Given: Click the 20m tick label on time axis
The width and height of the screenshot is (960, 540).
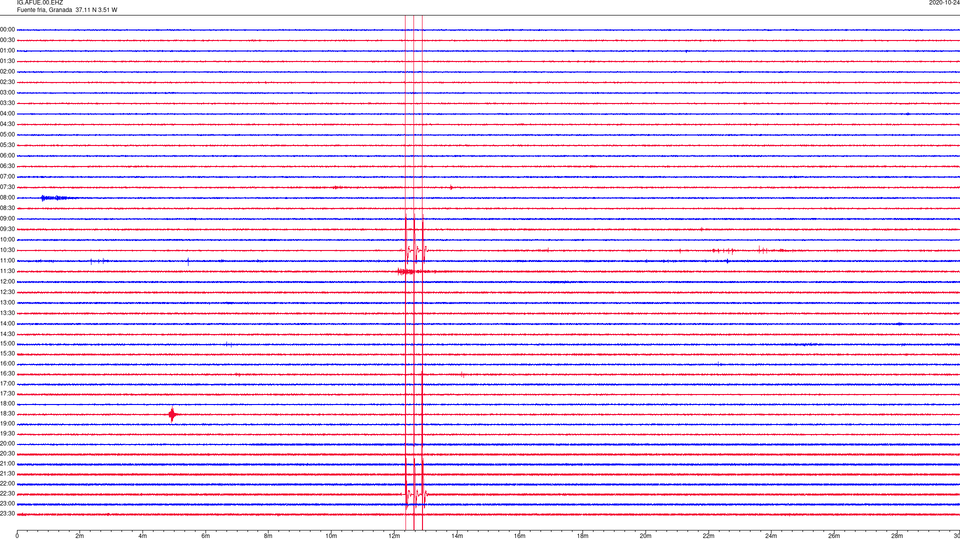Looking at the screenshot, I should click(x=645, y=536).
